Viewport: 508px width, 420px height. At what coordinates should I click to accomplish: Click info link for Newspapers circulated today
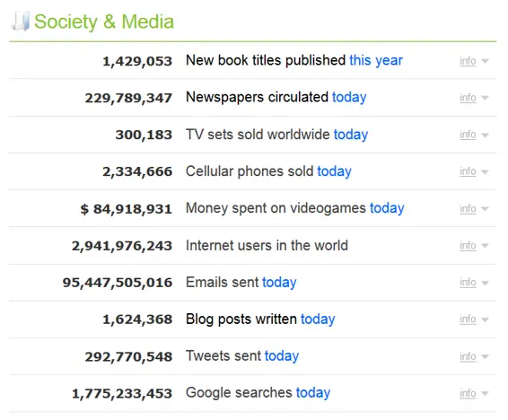click(x=468, y=98)
